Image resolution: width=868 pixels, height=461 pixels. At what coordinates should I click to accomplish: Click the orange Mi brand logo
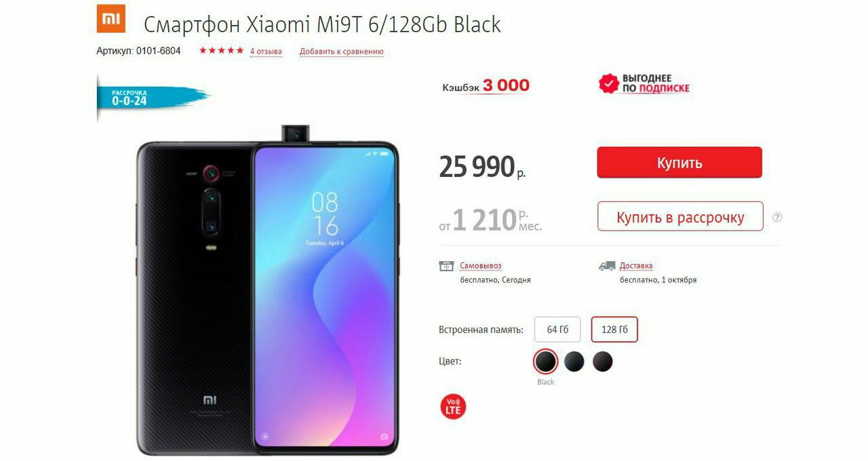(x=111, y=18)
